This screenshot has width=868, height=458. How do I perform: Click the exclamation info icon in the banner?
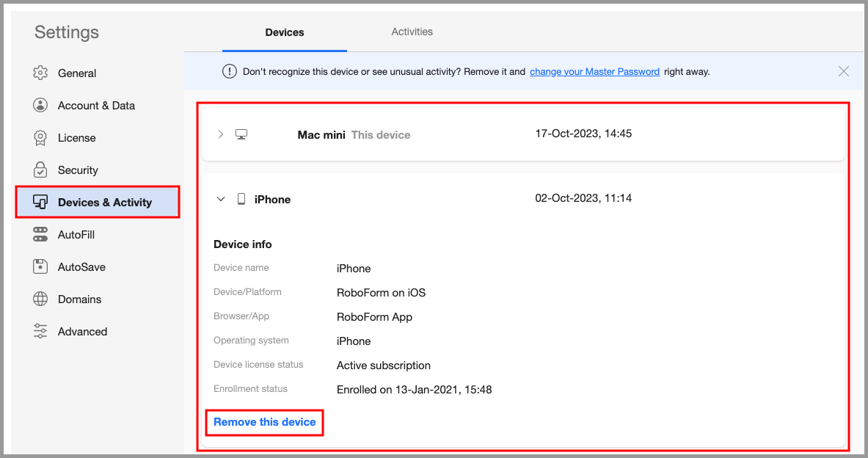point(229,71)
